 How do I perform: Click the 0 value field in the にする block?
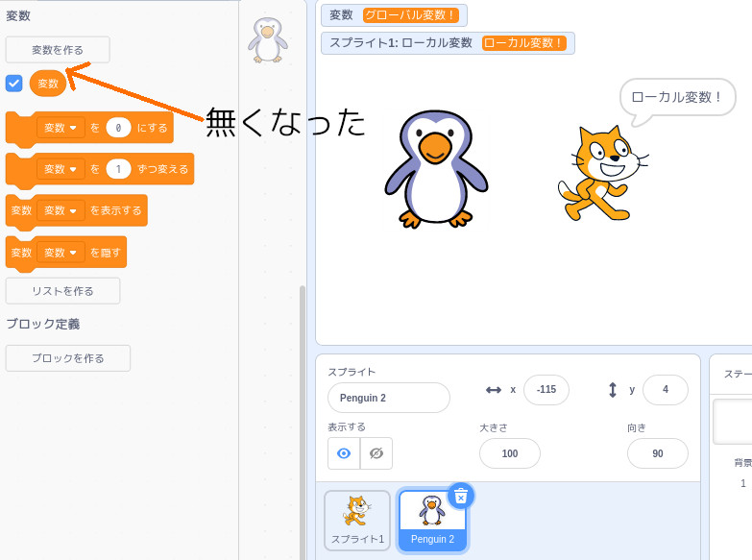tap(118, 128)
